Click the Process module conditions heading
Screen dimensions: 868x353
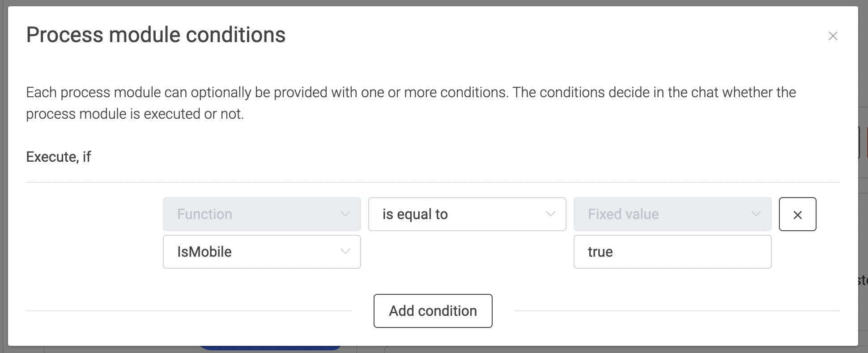(156, 34)
